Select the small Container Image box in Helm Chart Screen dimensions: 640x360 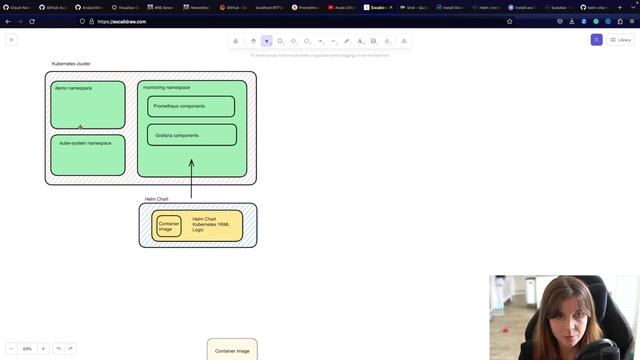click(169, 226)
